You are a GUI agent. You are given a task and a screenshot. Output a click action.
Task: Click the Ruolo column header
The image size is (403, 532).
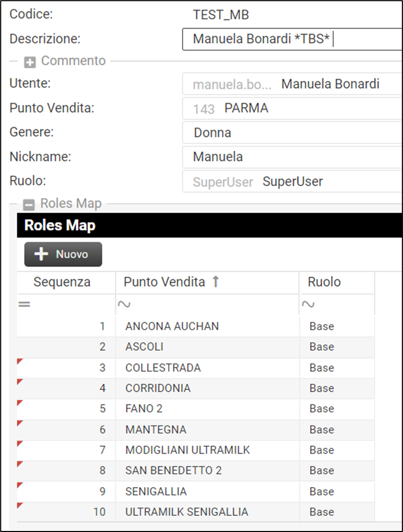point(324,282)
